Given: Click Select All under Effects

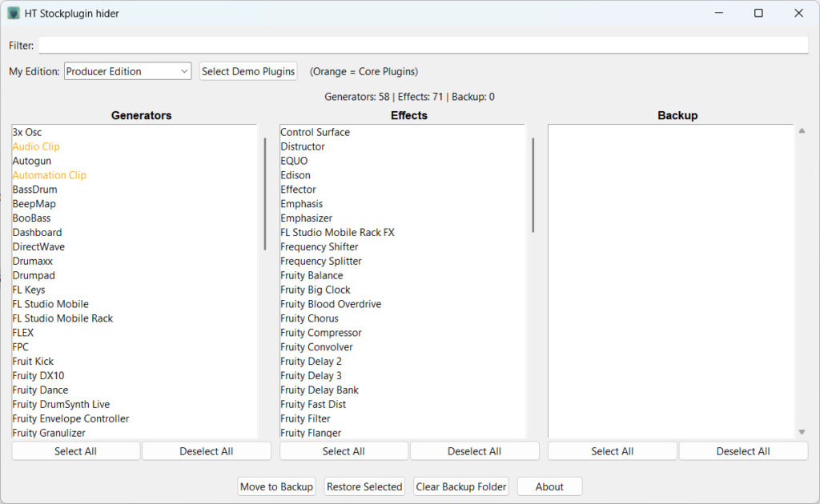Looking at the screenshot, I should 344,451.
